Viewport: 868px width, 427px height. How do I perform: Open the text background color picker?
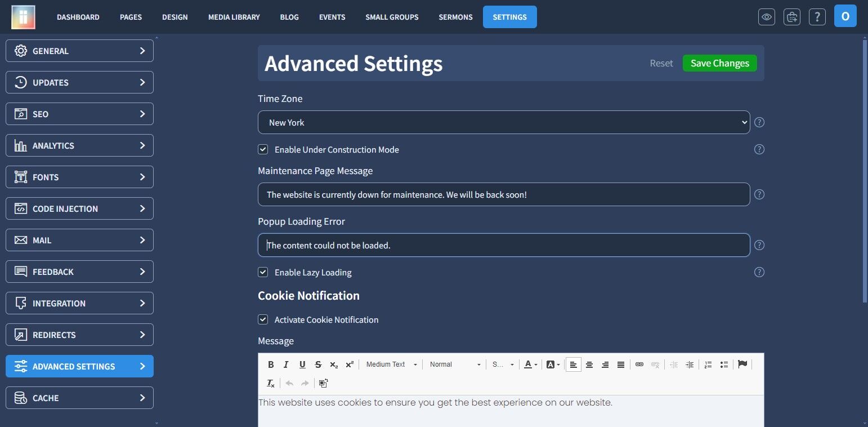pyautogui.click(x=553, y=364)
